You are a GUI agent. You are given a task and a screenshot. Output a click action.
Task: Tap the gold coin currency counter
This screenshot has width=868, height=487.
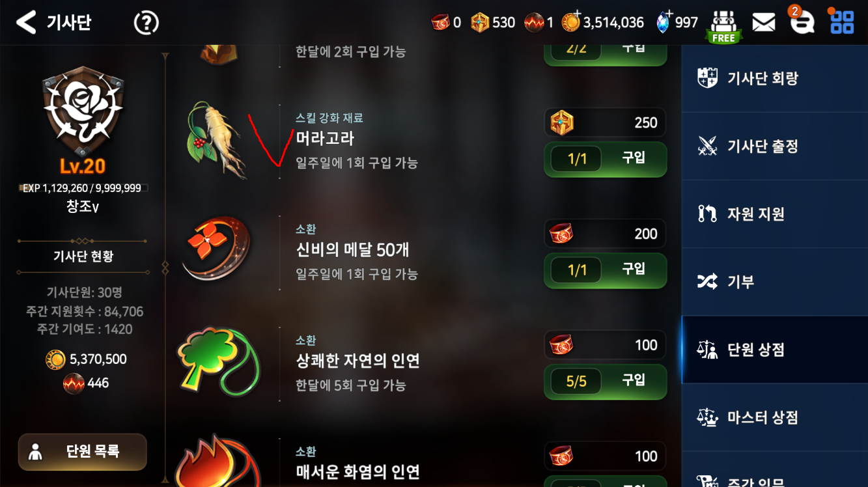click(603, 23)
